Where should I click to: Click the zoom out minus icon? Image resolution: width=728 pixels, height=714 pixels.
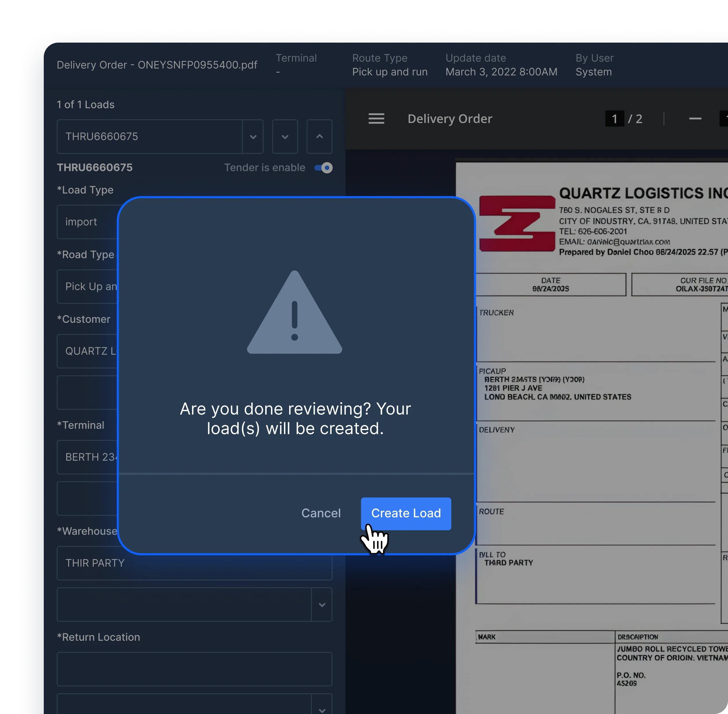[695, 119]
